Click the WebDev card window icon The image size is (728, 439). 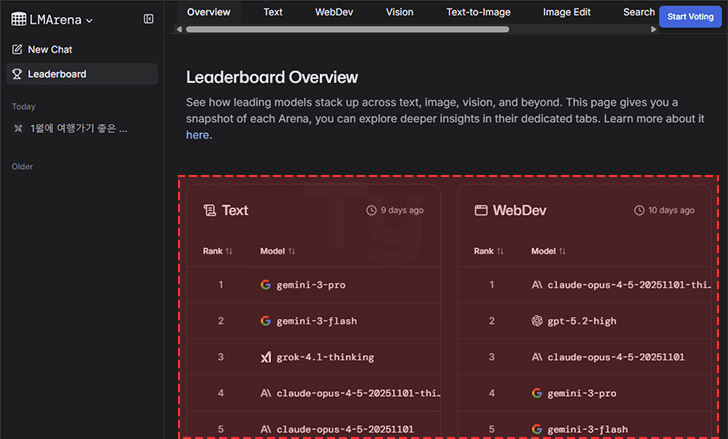pyautogui.click(x=481, y=210)
